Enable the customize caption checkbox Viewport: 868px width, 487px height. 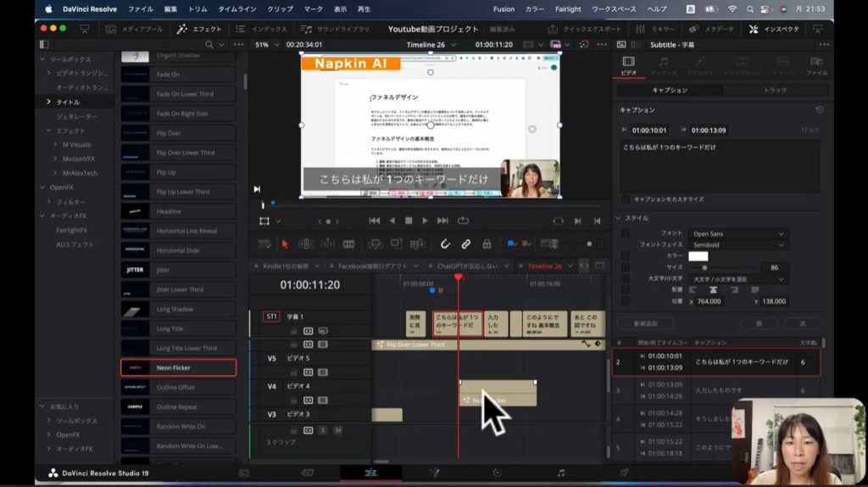(626, 199)
